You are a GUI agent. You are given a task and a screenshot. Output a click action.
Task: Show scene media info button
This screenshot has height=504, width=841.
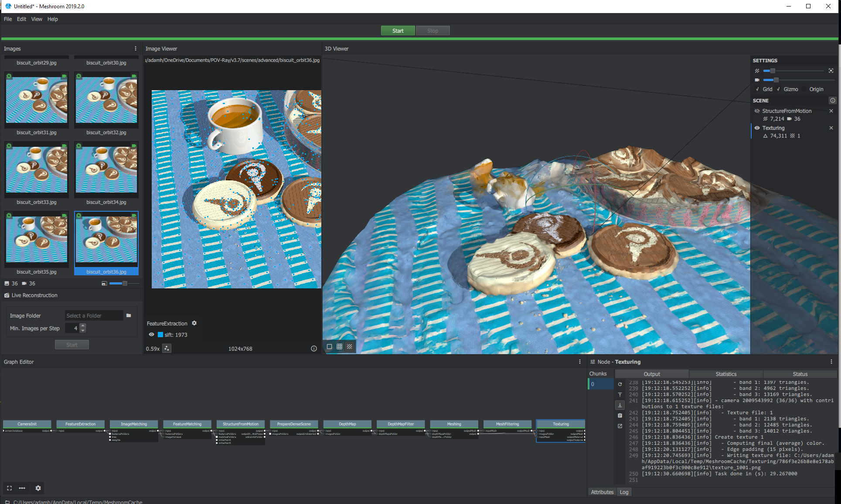[832, 101]
